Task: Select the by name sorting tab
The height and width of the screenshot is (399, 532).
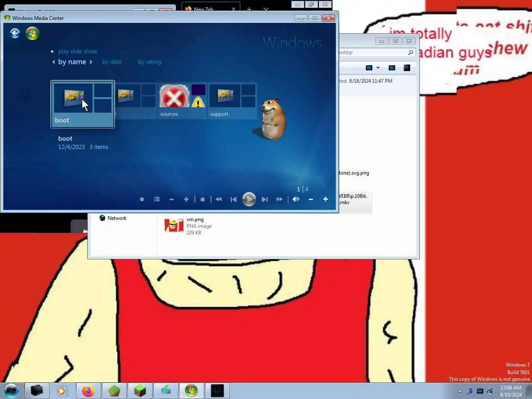Action: [72, 62]
